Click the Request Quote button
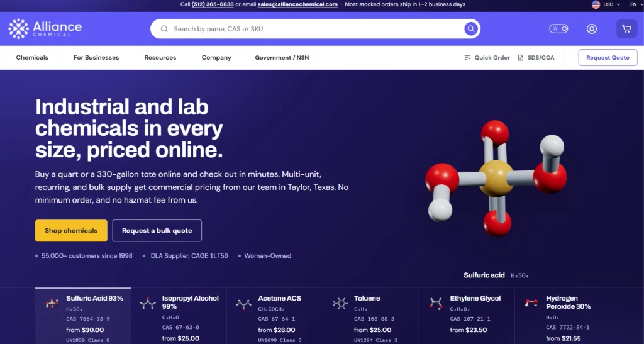 click(x=608, y=57)
